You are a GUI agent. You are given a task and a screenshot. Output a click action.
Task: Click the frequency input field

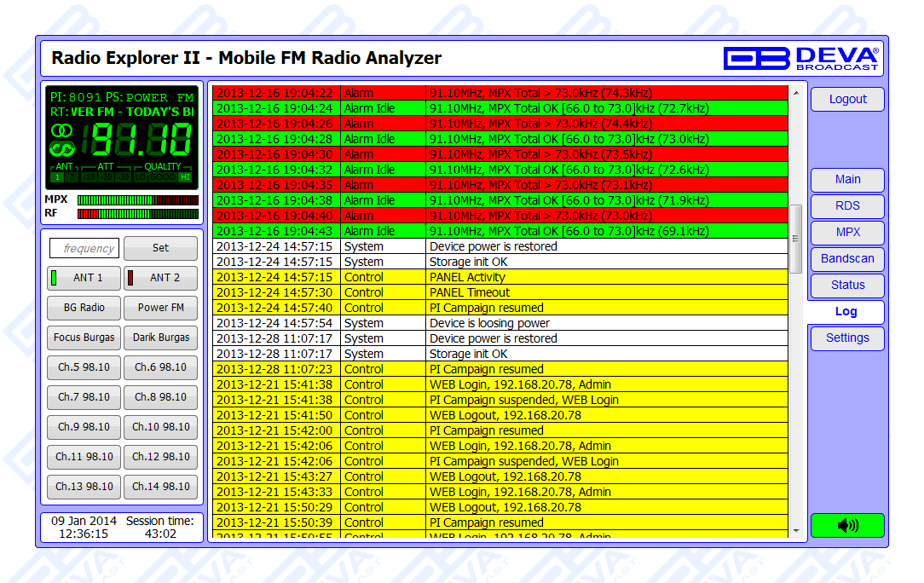[x=84, y=249]
